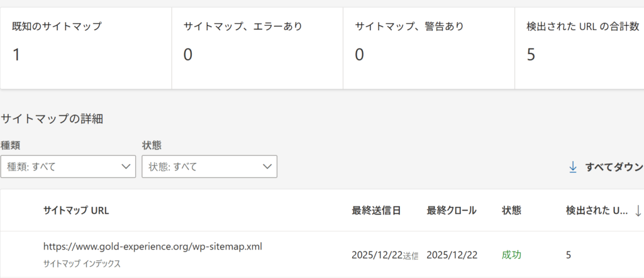The width and height of the screenshot is (644, 278).
Task: Choose the サイトマップ、警告あり summary card
Action: click(x=428, y=48)
